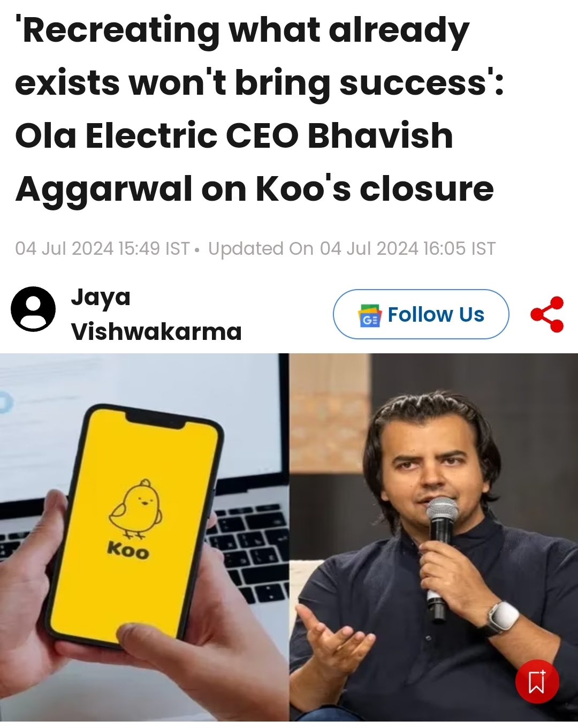This screenshot has height=728, width=578.
Task: Click the 'Koo' wordmark on phone screen
Action: [128, 550]
